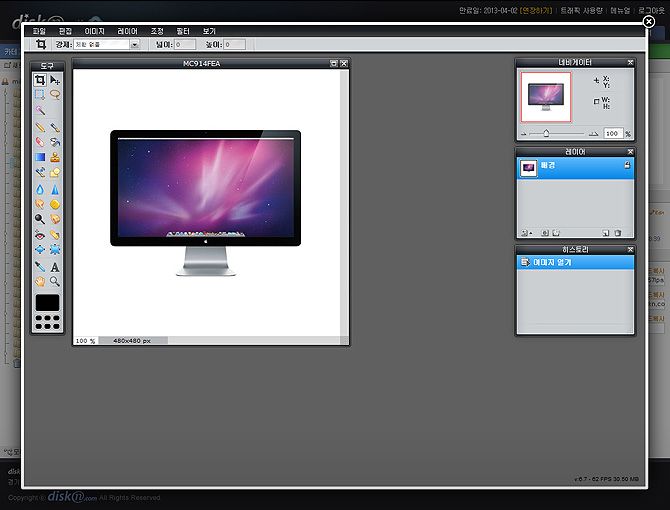Click the crop icon in options bar
Viewport: 670px width, 510px height.
(x=41, y=44)
